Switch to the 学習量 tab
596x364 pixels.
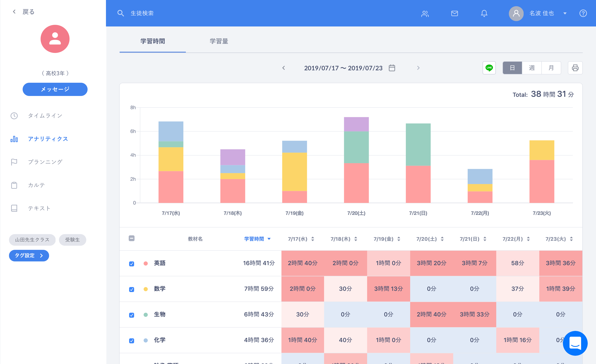coord(219,41)
